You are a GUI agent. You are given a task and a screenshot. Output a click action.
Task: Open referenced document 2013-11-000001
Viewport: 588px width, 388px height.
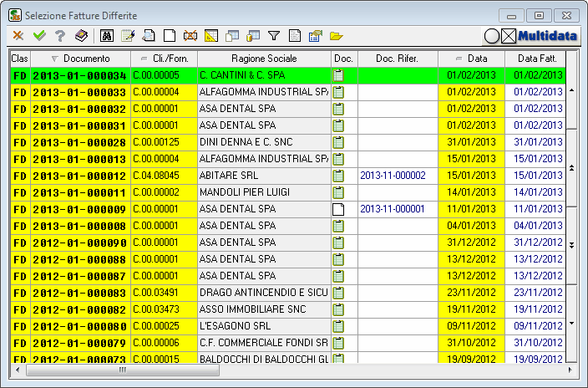coord(393,209)
